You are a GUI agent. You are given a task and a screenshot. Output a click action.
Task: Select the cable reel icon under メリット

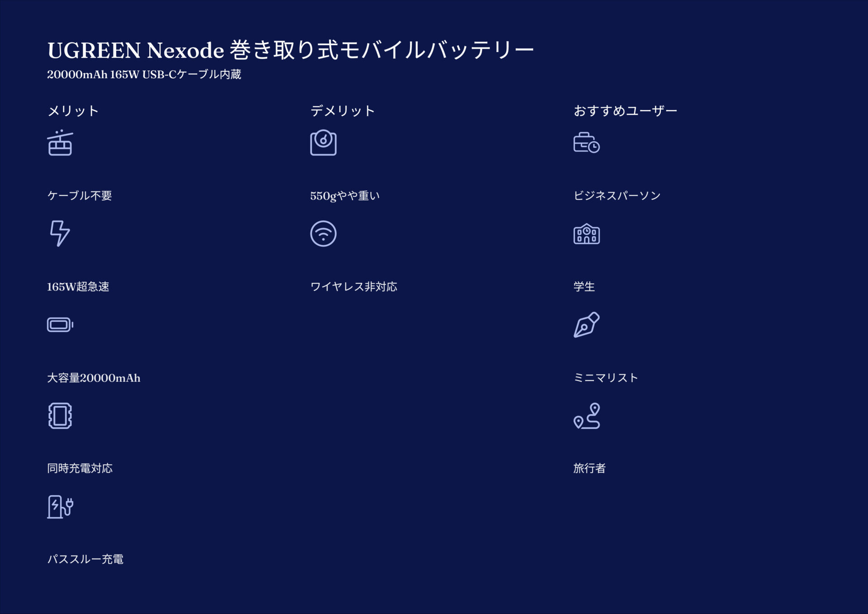click(60, 143)
